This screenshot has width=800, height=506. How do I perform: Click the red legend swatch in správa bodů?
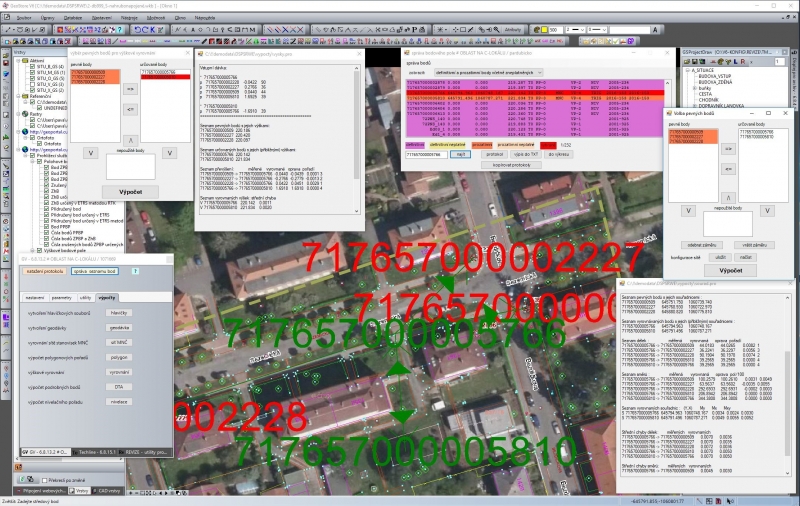tap(548, 145)
